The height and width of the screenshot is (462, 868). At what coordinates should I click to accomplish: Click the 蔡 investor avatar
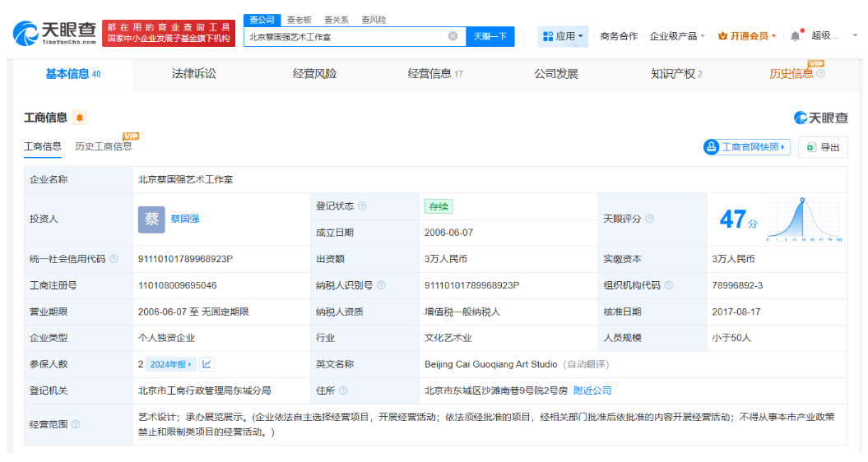(x=151, y=219)
